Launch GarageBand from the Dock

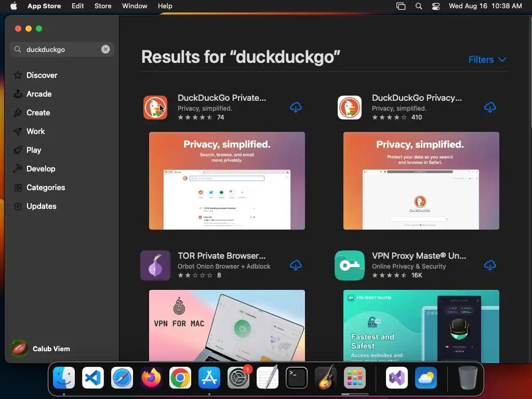click(326, 378)
